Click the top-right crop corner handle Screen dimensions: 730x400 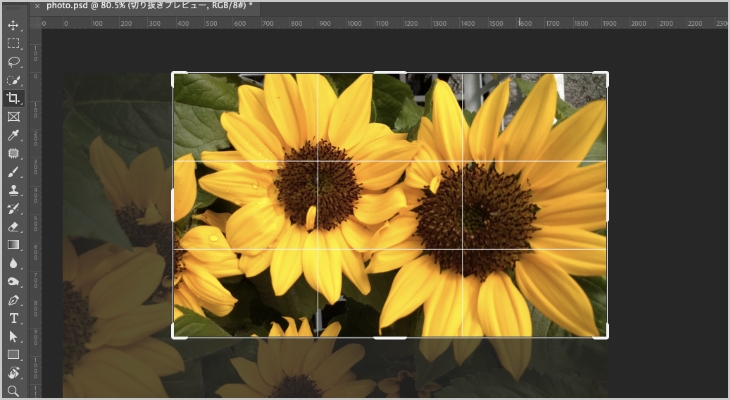pos(607,74)
